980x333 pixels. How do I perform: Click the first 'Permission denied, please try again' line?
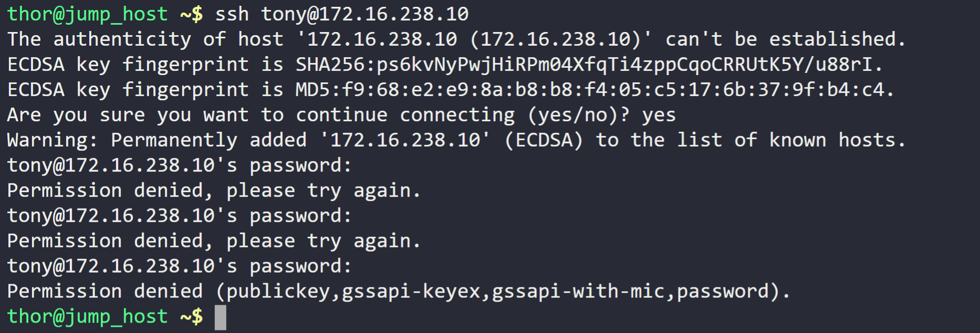click(x=214, y=191)
